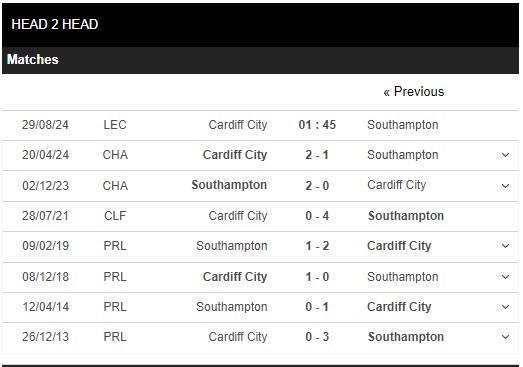523x367 pixels.
Task: Open bold Cardiff City on 09/02/19 row
Action: pyautogui.click(x=399, y=246)
